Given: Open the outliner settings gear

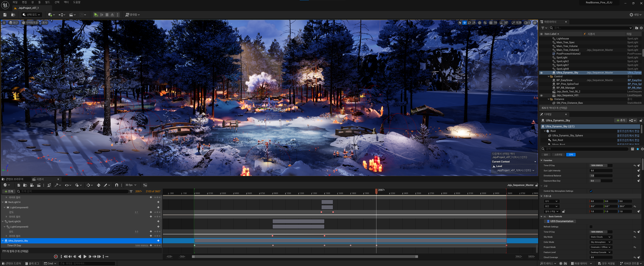Looking at the screenshot, I should 641,28.
